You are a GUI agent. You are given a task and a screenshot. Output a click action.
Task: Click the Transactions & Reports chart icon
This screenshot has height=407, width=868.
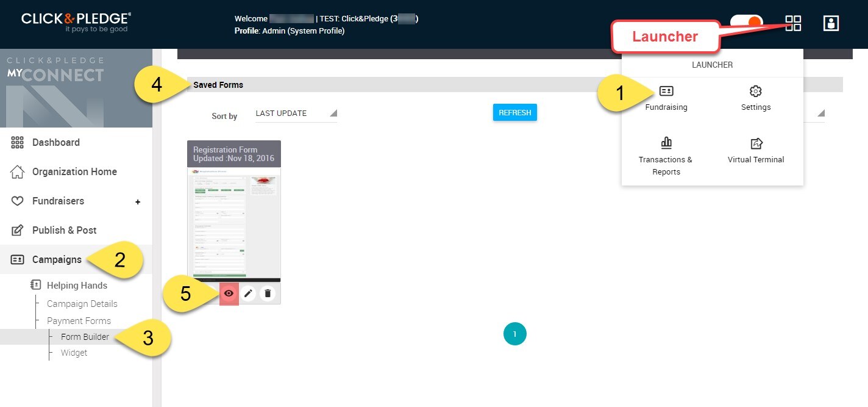coord(666,143)
